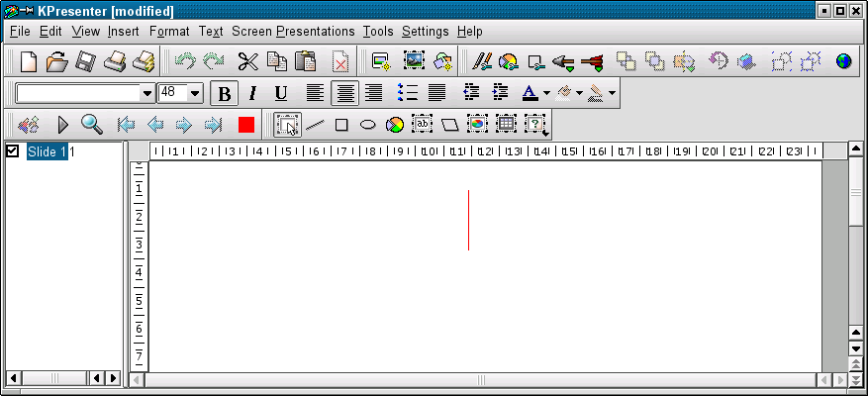Toggle italic formatting
The width and height of the screenshot is (868, 396).
pos(253,93)
